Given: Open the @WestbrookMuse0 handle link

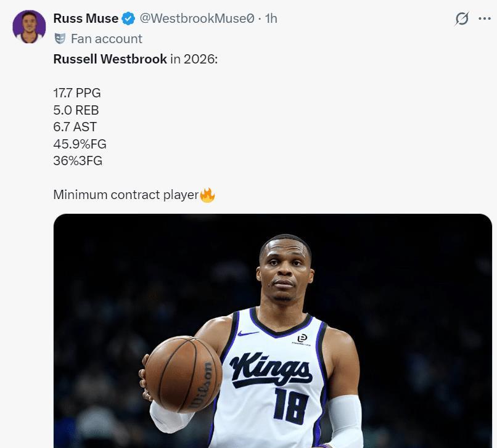Looking at the screenshot, I should pos(197,19).
